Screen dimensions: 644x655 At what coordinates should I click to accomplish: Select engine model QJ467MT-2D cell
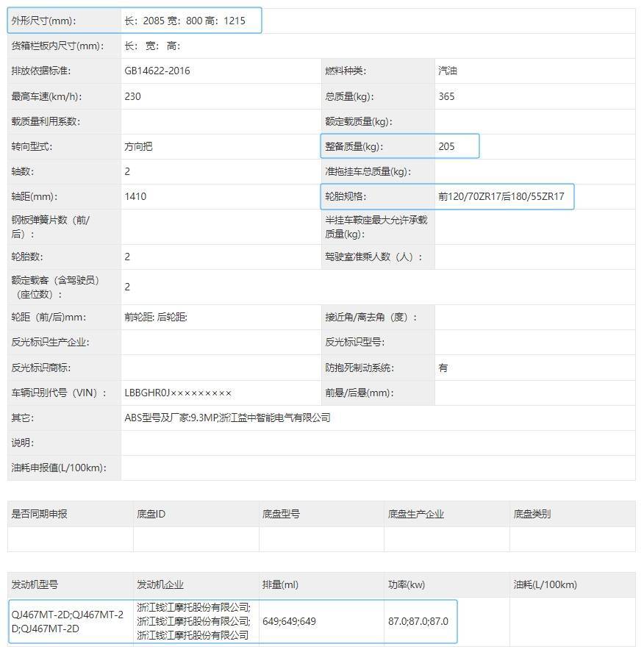[68, 622]
